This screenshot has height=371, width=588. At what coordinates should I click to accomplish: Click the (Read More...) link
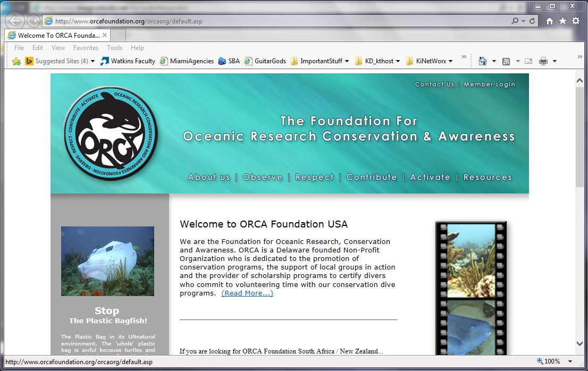(247, 293)
